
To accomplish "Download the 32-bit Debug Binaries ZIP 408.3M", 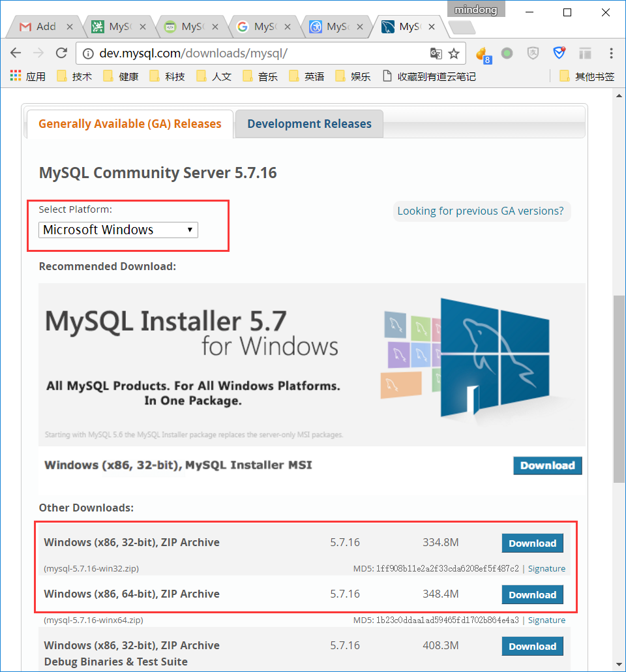I will pyautogui.click(x=533, y=646).
